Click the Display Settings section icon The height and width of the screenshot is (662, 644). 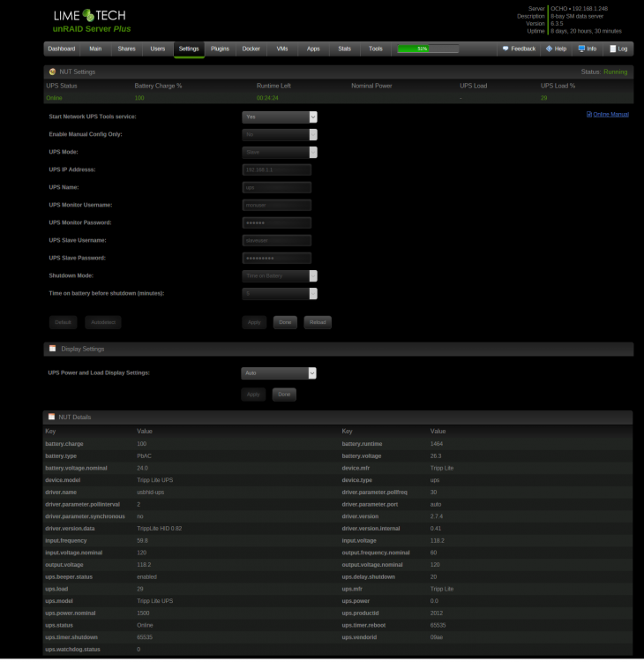(x=52, y=349)
